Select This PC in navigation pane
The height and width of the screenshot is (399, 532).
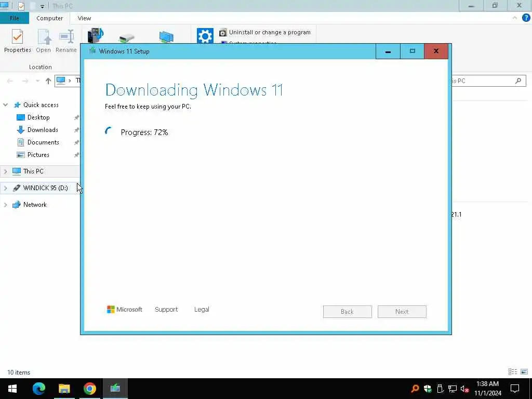pos(33,171)
